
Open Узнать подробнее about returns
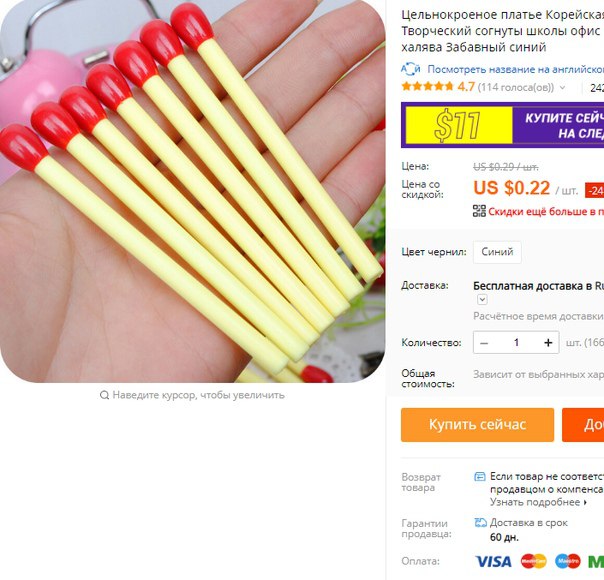(538, 502)
